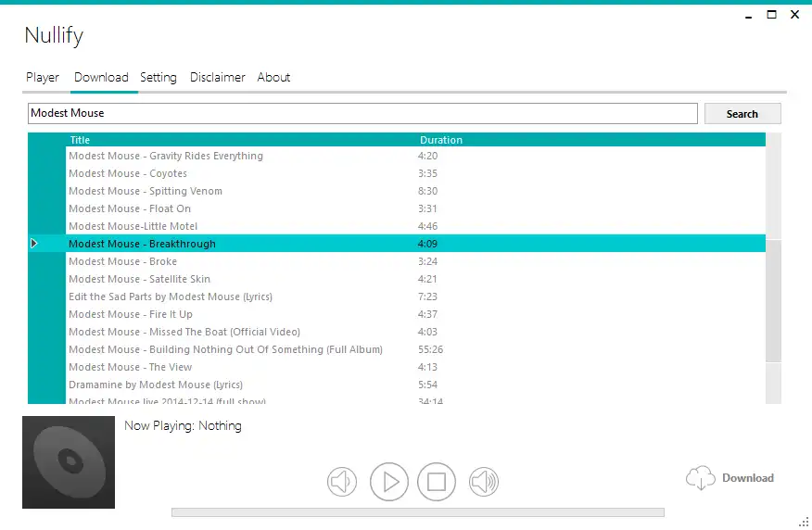Maximize the Nullify window
812x530 pixels.
pos(771,15)
